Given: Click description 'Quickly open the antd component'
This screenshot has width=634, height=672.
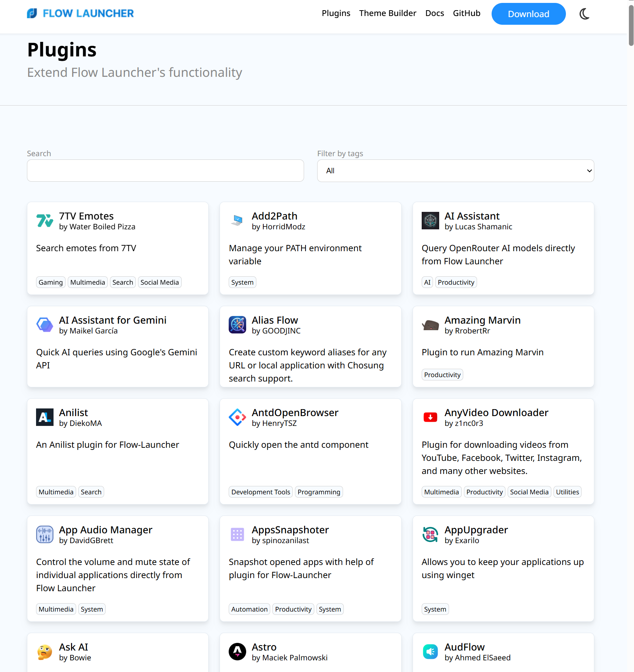Looking at the screenshot, I should click(x=299, y=445).
